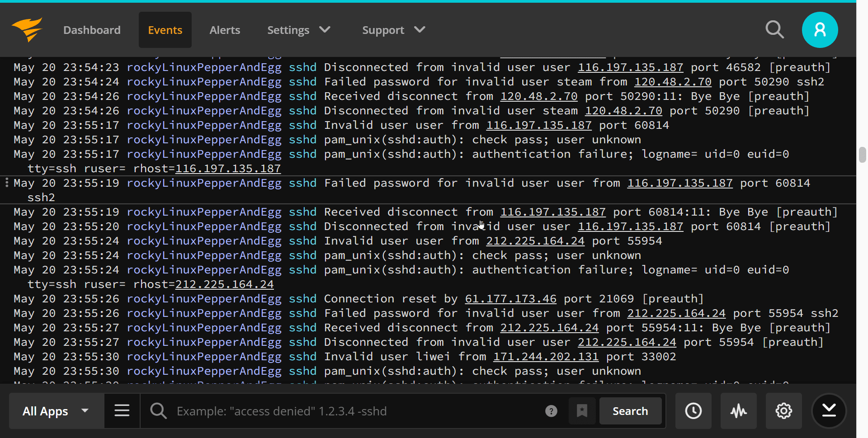Click hostname in 23:55:17 Invalid user row

tap(204, 125)
